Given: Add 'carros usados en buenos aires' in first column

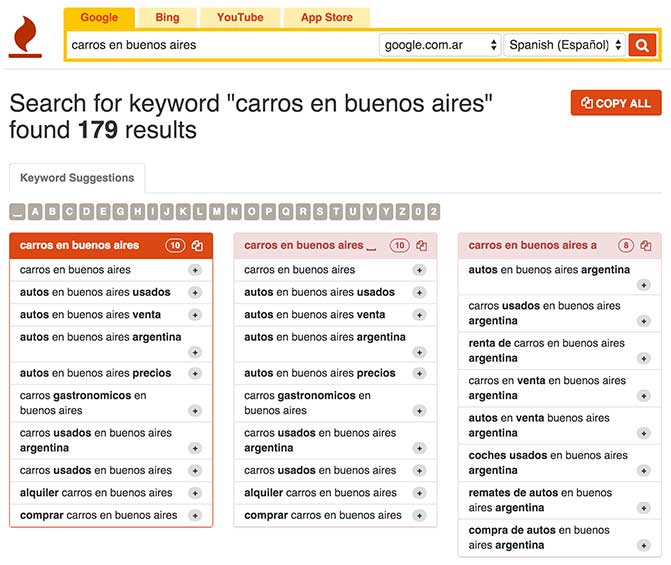Looking at the screenshot, I should tap(195, 471).
